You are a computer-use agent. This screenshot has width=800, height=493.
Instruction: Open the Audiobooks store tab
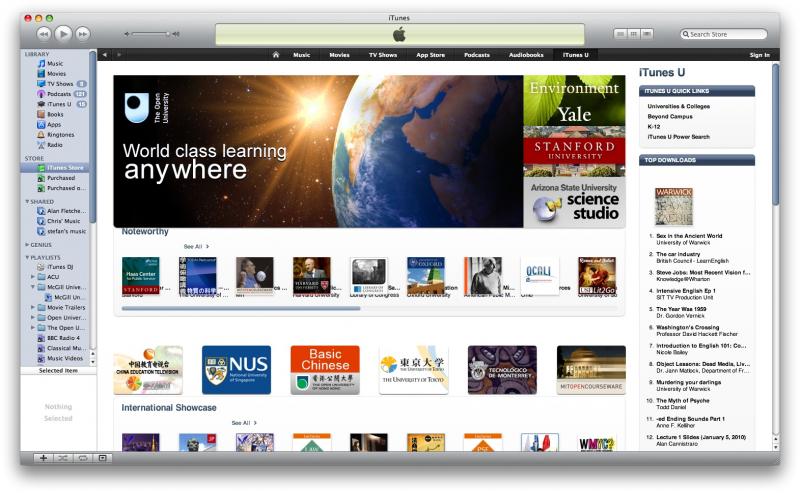click(526, 55)
